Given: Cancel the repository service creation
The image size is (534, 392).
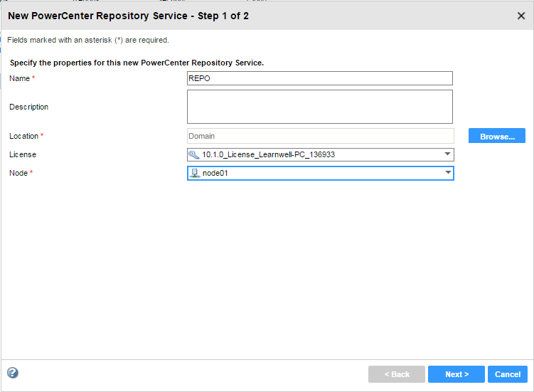Looking at the screenshot, I should point(508,374).
